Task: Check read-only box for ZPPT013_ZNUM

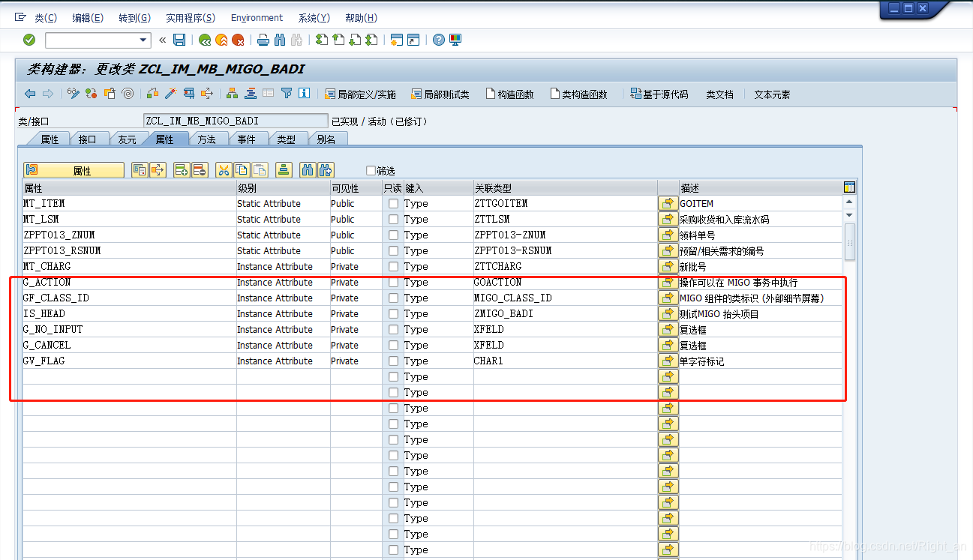Action: coord(393,235)
